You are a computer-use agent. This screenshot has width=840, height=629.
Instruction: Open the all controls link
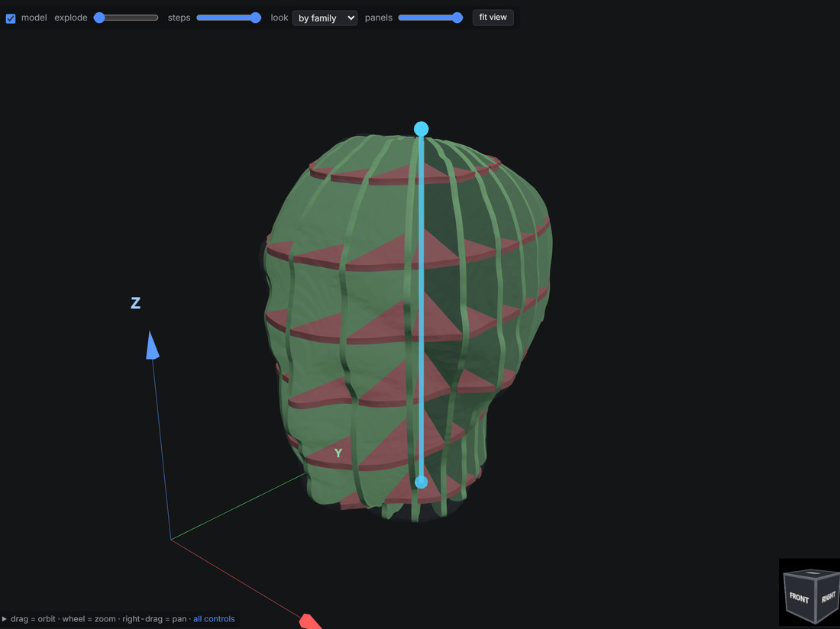tap(214, 619)
